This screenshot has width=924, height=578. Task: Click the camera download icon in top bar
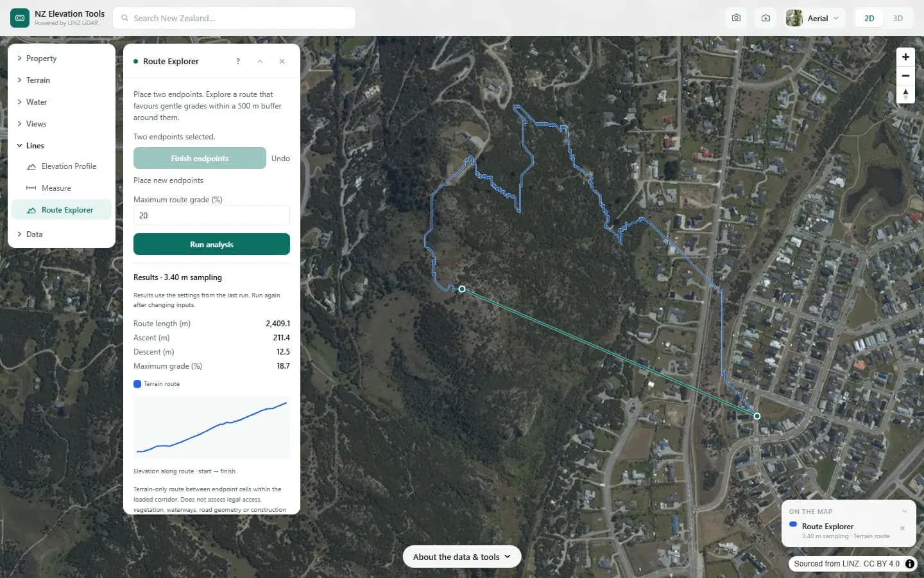click(766, 18)
